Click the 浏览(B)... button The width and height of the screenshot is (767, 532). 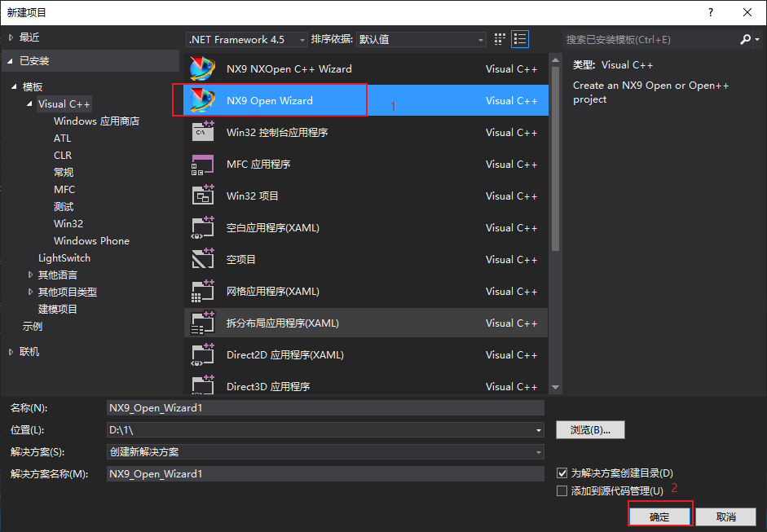pos(590,430)
